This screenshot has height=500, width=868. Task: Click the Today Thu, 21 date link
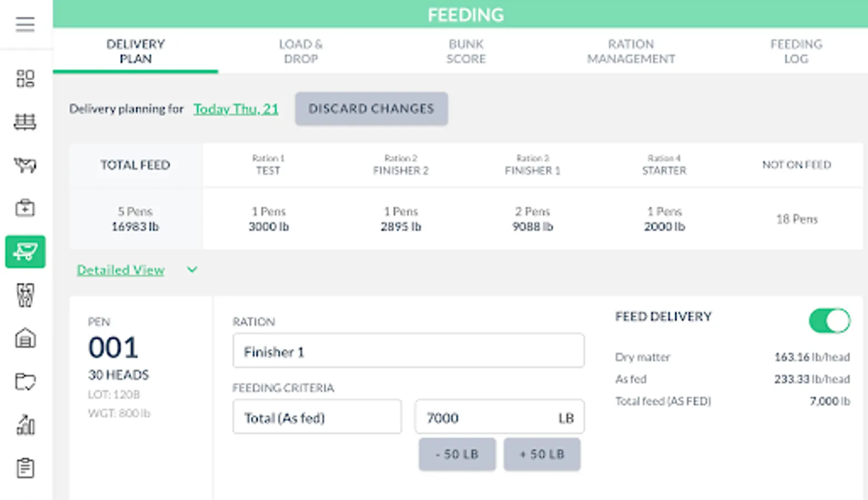point(236,109)
